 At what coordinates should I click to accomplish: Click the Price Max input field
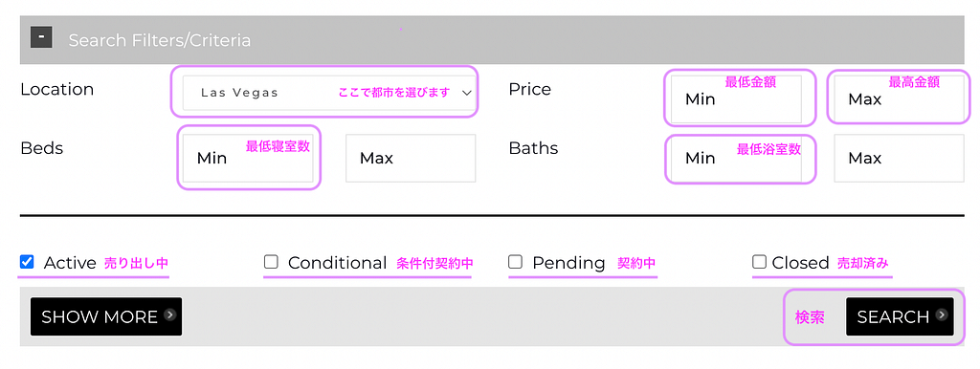pyautogui.click(x=899, y=98)
